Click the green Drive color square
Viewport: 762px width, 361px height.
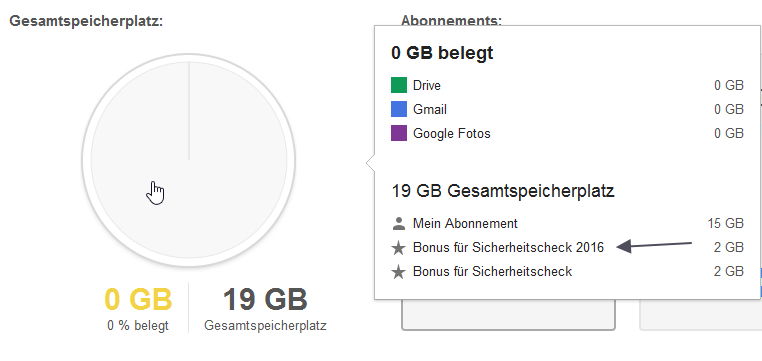pos(398,85)
